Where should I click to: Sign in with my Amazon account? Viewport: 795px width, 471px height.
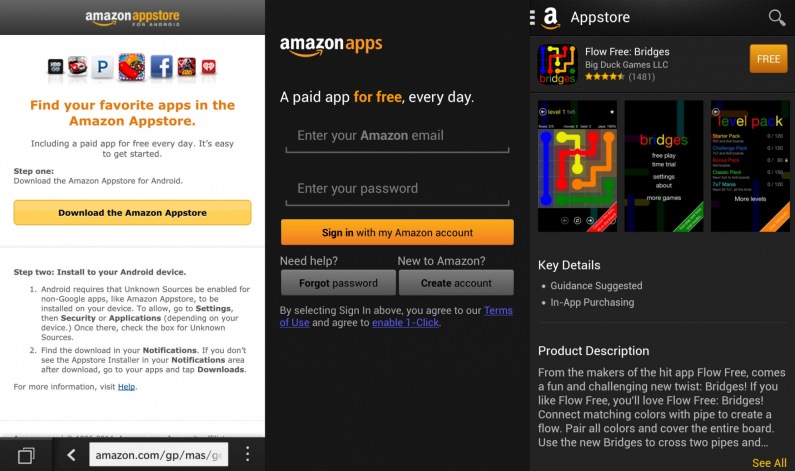[397, 232]
